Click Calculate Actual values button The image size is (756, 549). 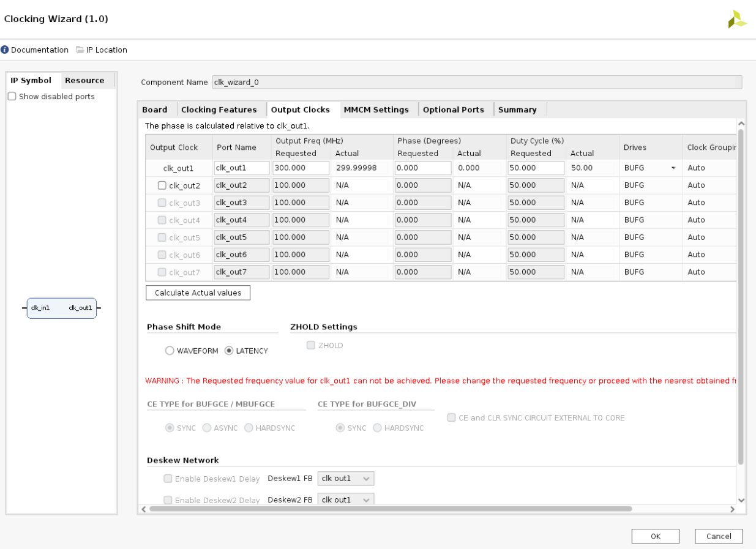198,293
